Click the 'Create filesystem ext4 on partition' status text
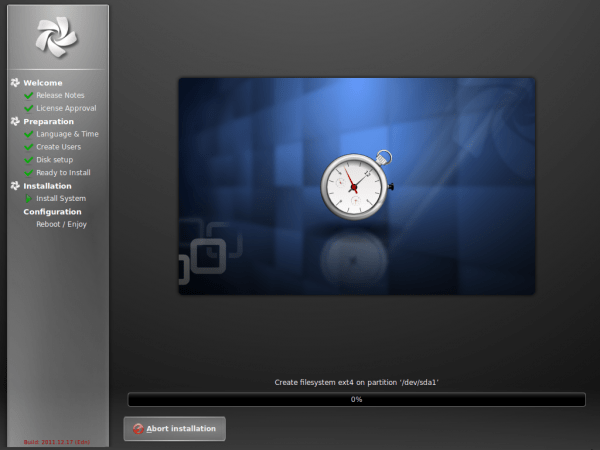 (356, 382)
